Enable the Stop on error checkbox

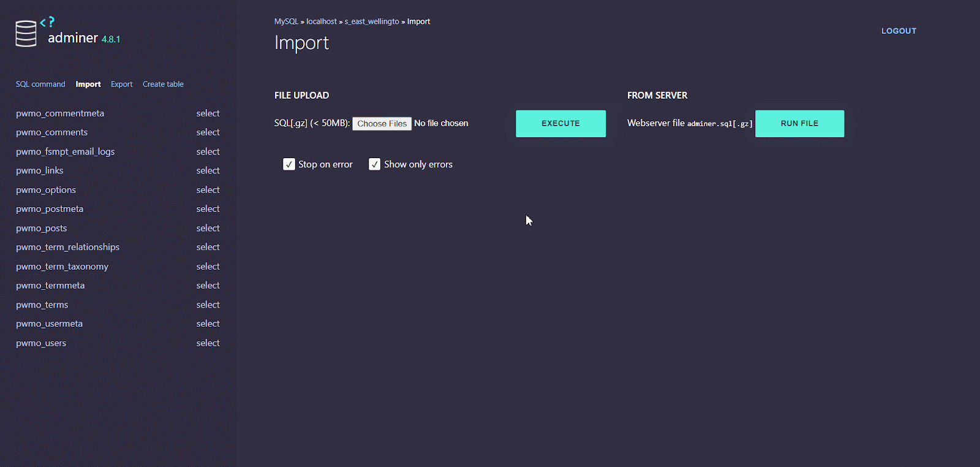coord(289,164)
